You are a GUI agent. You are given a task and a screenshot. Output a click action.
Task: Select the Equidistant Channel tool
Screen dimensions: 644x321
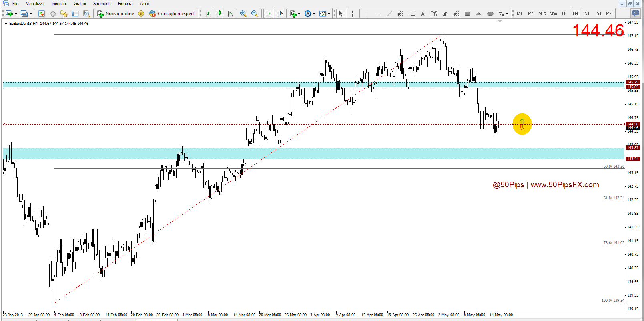coord(400,14)
